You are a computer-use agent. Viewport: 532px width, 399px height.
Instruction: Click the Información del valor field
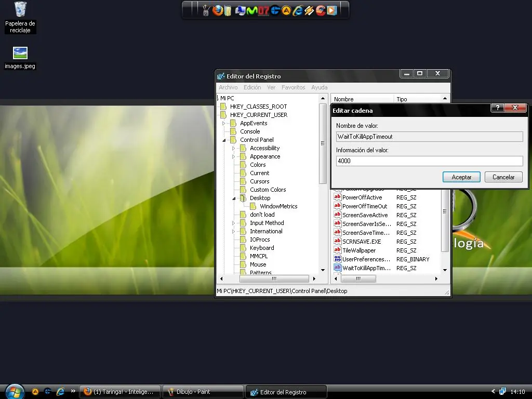pyautogui.click(x=429, y=161)
